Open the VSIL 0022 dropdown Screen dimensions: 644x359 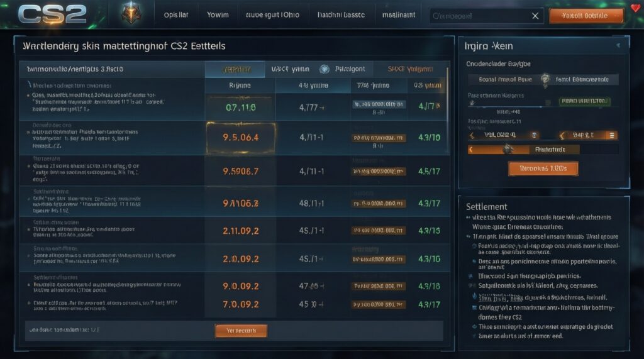[x=504, y=135]
